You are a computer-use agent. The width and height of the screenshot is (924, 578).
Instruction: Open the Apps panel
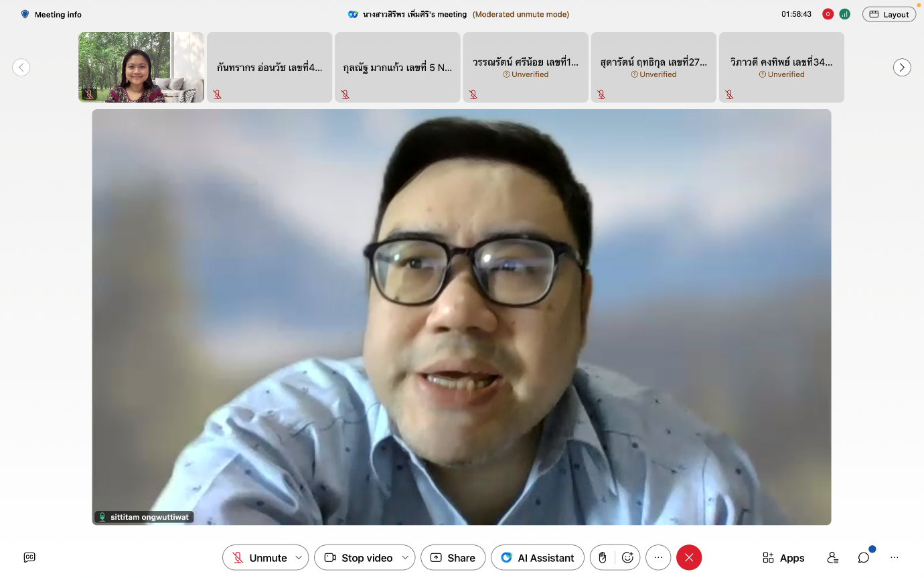[783, 557]
